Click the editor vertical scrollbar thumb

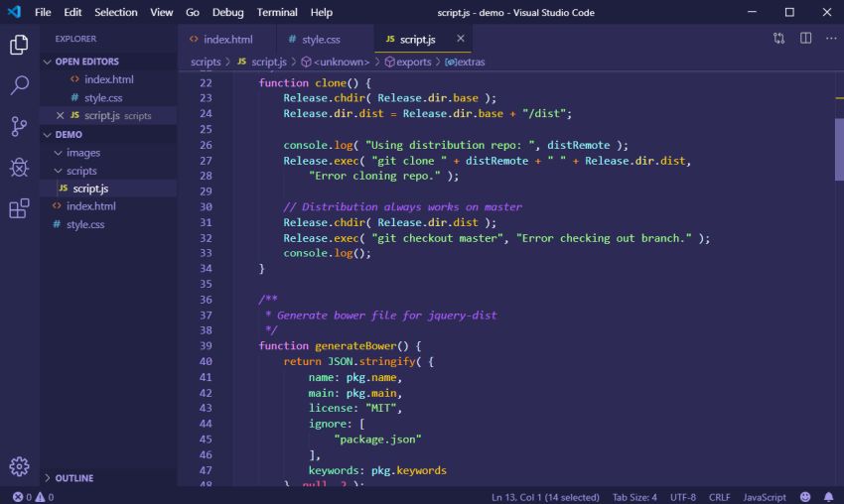tap(839, 149)
